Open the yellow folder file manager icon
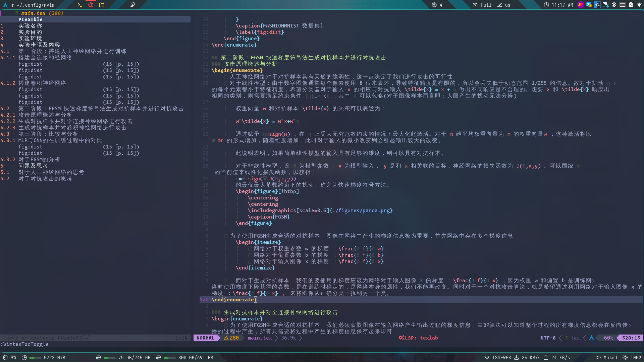The image size is (644, 362). pos(102,5)
